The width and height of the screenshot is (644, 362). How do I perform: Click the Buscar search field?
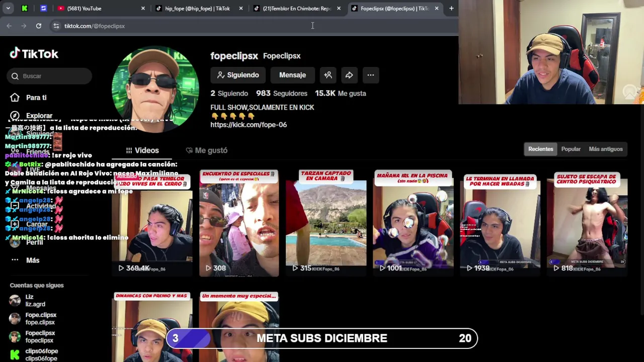tap(49, 76)
